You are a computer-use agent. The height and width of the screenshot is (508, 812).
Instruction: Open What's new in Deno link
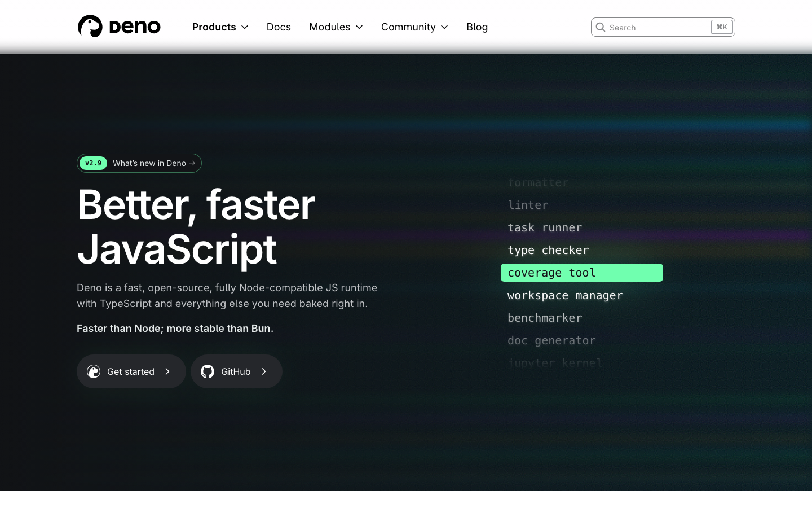(x=139, y=163)
